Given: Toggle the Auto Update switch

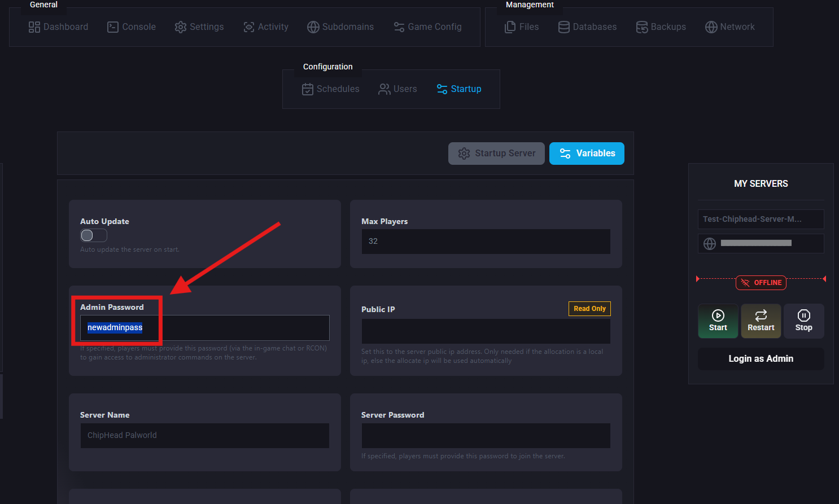Looking at the screenshot, I should pyautogui.click(x=94, y=235).
